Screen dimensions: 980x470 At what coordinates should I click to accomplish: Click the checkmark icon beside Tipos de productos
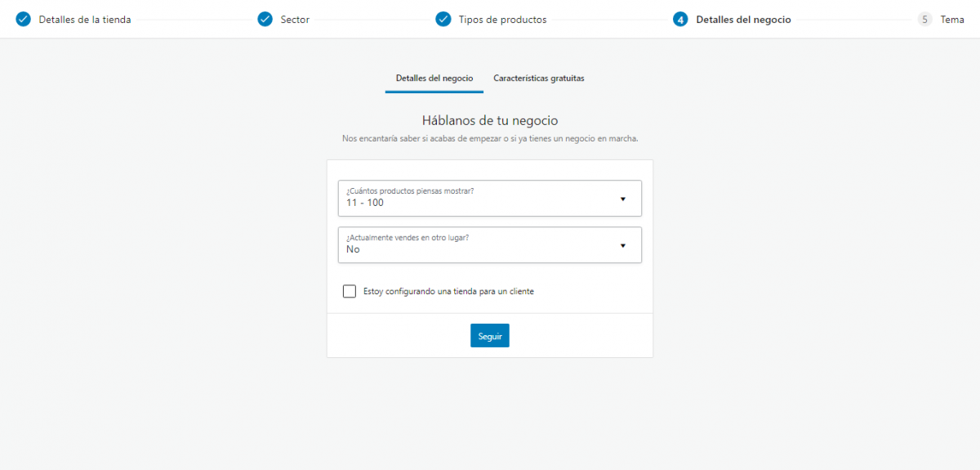pyautogui.click(x=443, y=20)
